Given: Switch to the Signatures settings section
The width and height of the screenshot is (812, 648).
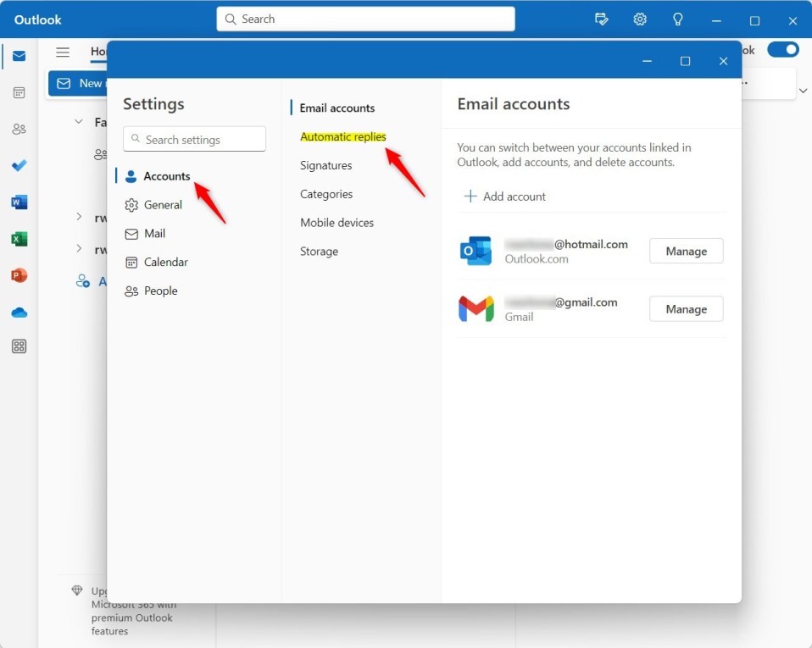Looking at the screenshot, I should click(x=326, y=165).
